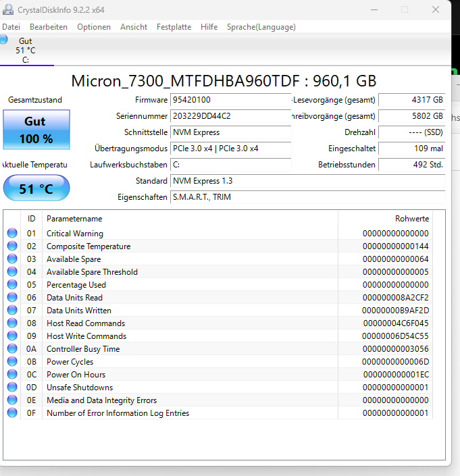Click the status orb for Power Cycles

tap(12, 361)
